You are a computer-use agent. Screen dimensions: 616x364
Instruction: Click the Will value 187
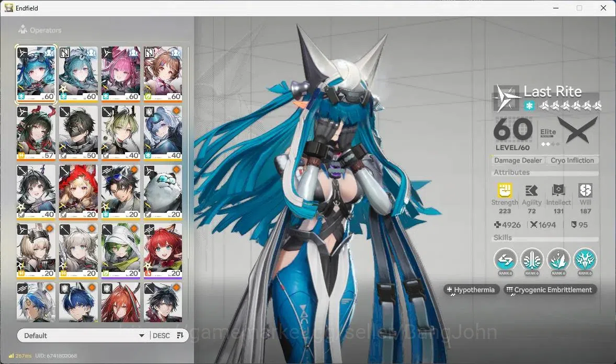click(585, 211)
